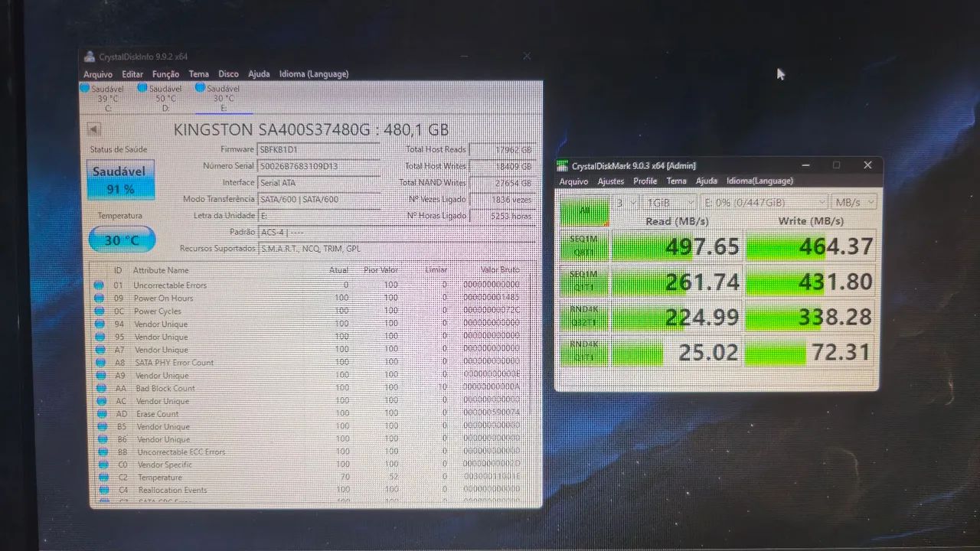This screenshot has height=551, width=980.
Task: Open Ajuda menu in CrystalDiskInfo
Action: pyautogui.click(x=259, y=74)
